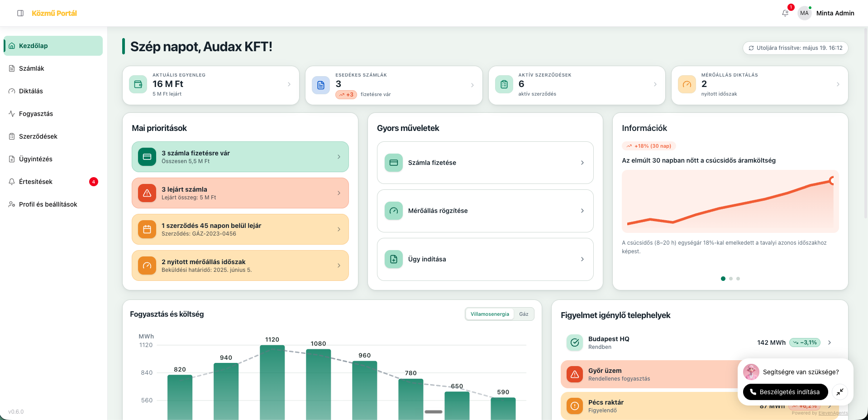
Task: Click the Ügyintézés file icon
Action: click(12, 159)
